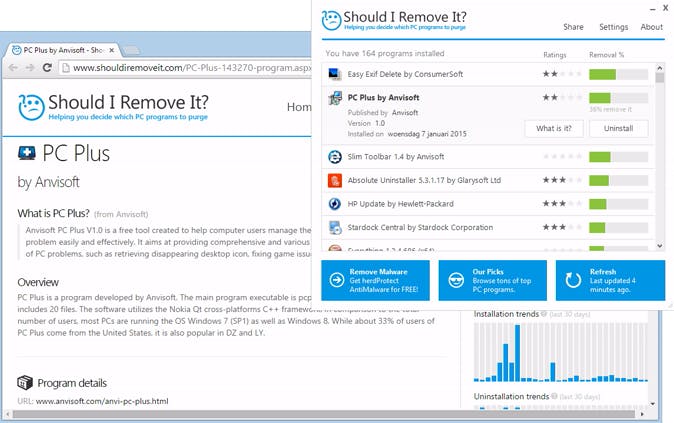Click the website's sad-face logo in browser

pos(31,107)
